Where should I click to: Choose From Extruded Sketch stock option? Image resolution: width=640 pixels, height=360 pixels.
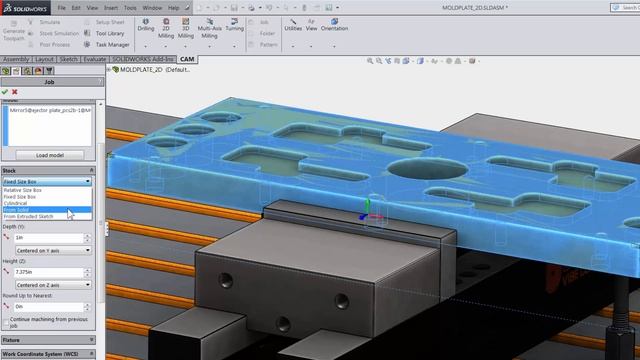click(x=47, y=216)
